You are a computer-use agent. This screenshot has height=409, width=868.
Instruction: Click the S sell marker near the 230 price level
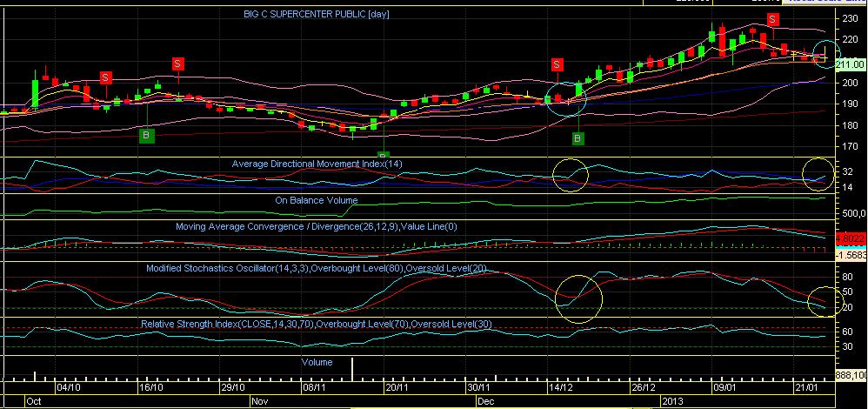773,19
